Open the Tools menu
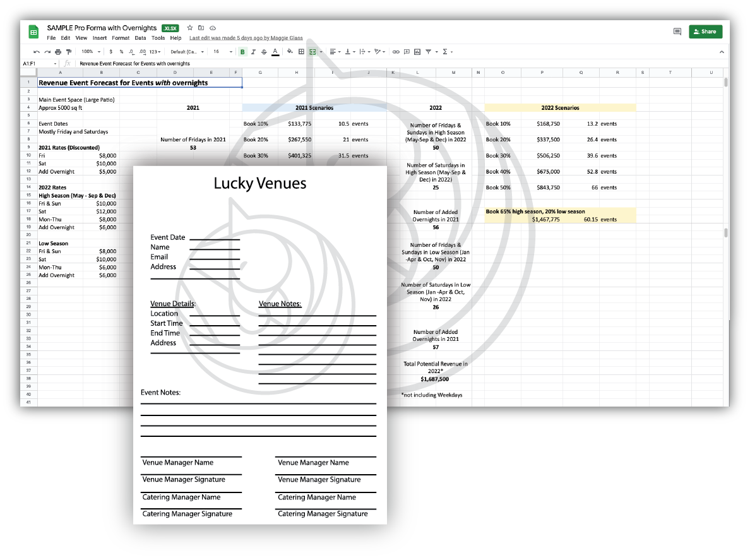This screenshot has width=750, height=560. 158,38
